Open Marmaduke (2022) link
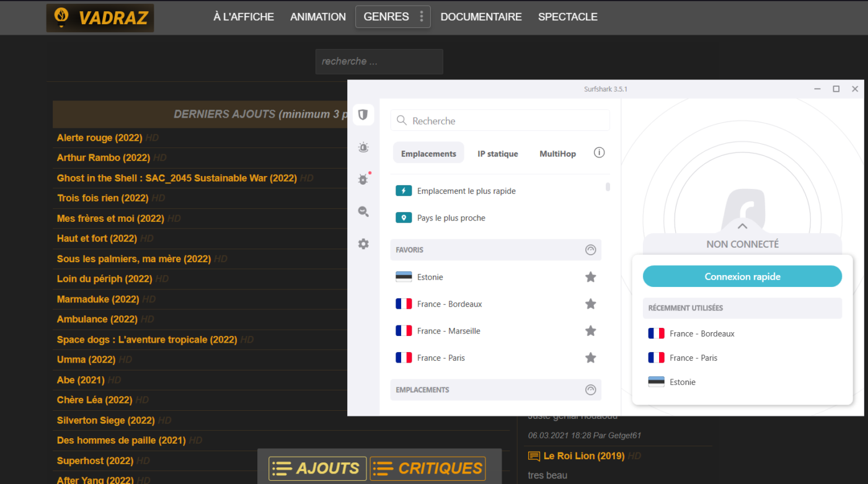 [98, 299]
